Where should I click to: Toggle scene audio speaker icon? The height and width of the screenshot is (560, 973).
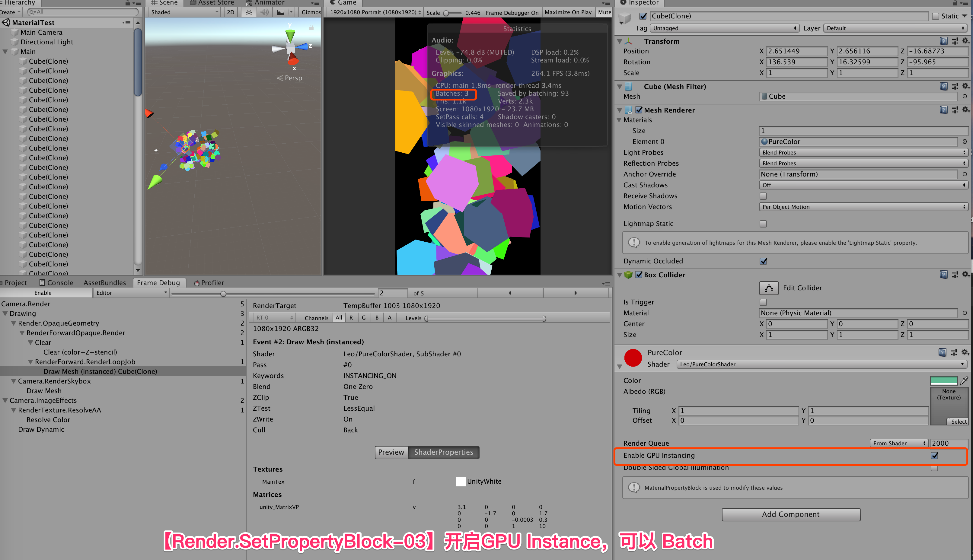[x=265, y=12]
